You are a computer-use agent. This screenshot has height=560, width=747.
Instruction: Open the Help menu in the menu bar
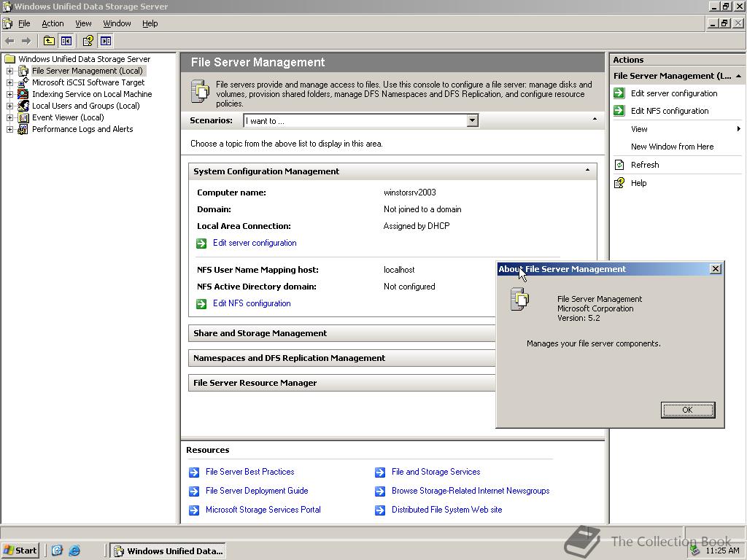[x=150, y=23]
